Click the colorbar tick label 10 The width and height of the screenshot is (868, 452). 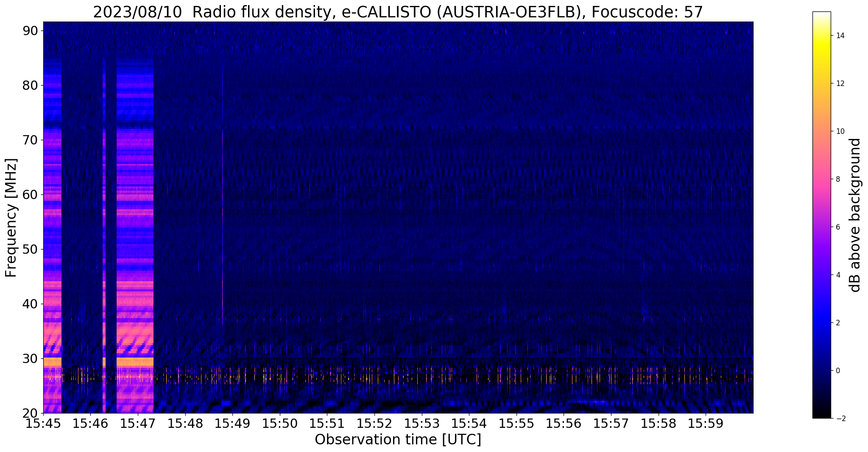point(840,131)
